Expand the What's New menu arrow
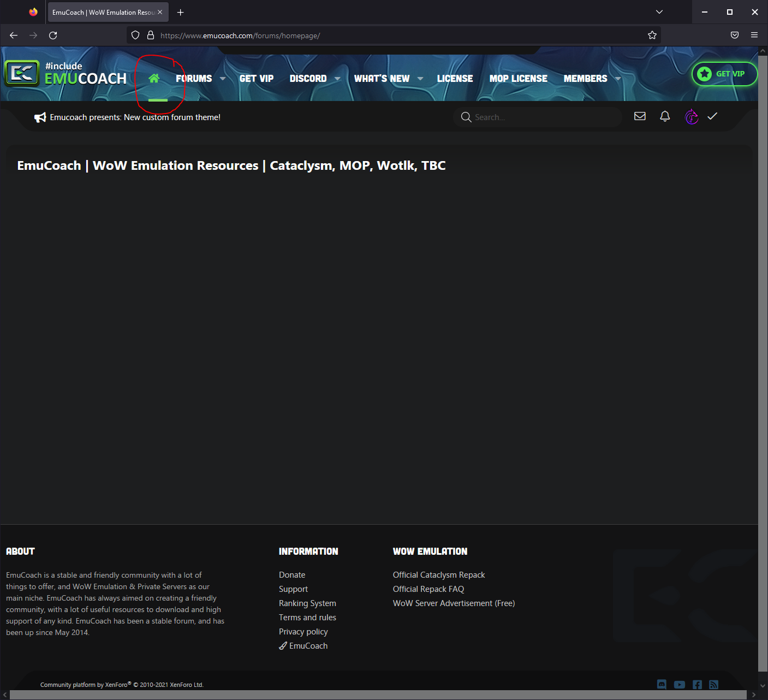The height and width of the screenshot is (700, 768). point(420,79)
